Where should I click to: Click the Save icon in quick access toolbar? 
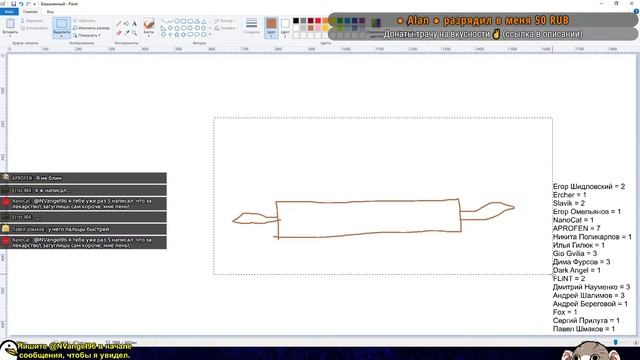13,4
